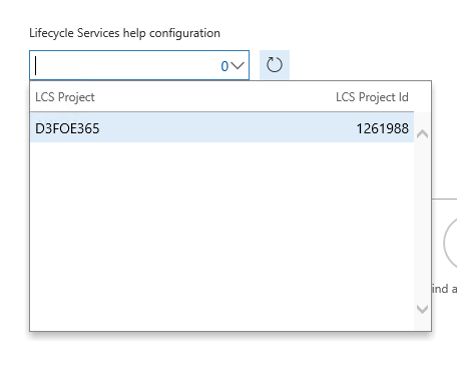Click the LCS Project Id value 1261988
The height and width of the screenshot is (372, 457).
coord(382,128)
